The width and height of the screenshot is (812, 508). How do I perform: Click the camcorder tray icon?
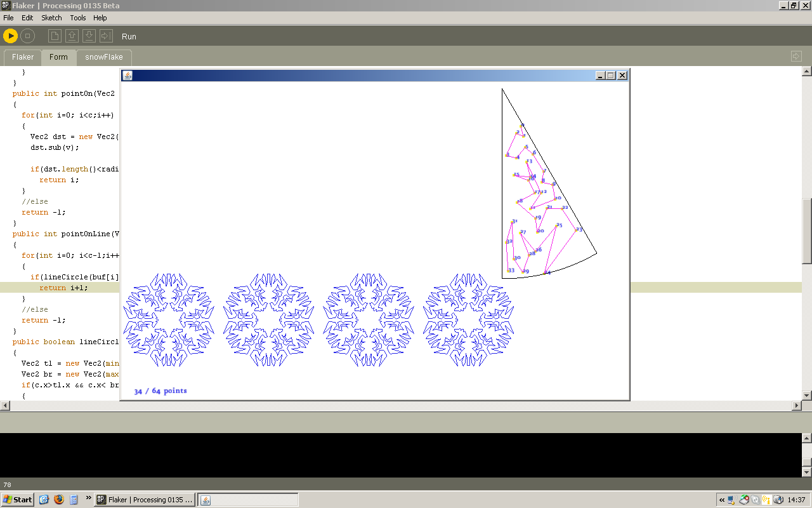click(x=778, y=500)
